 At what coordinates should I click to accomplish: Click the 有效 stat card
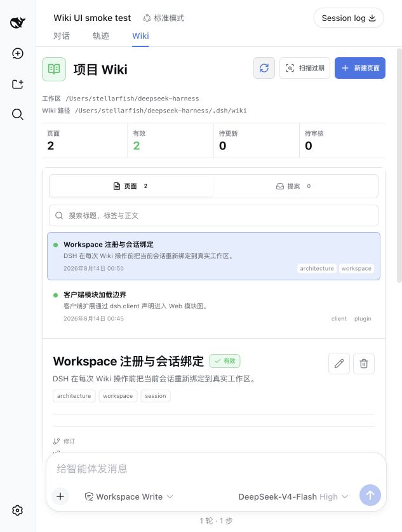point(170,140)
